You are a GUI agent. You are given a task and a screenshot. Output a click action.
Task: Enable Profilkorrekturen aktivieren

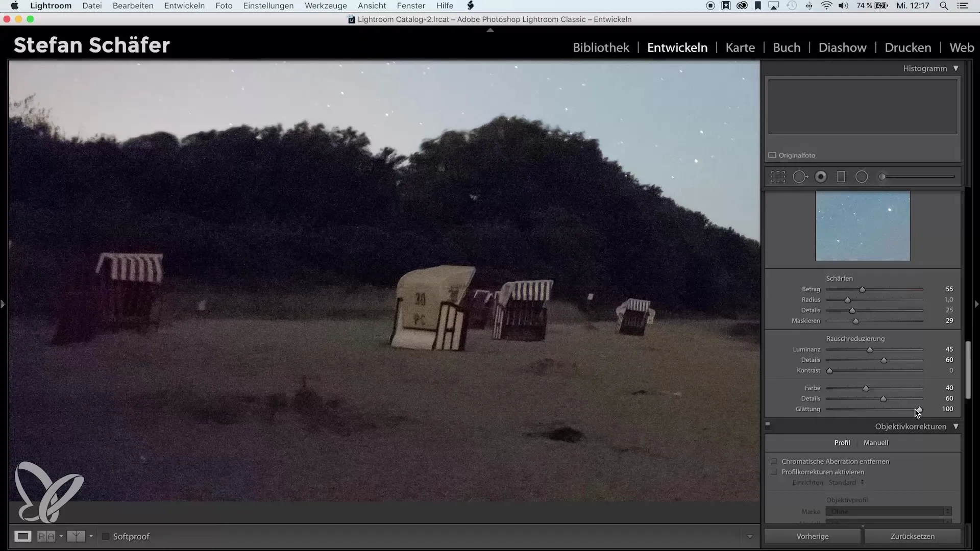(774, 472)
